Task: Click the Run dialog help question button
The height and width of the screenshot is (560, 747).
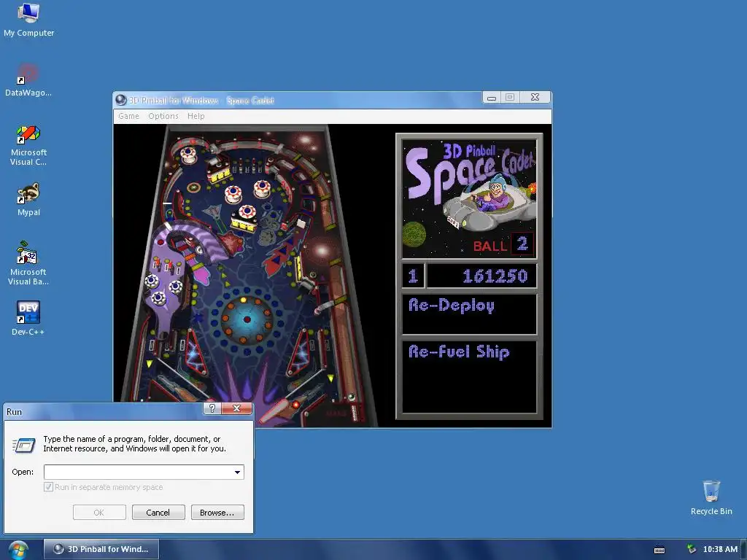Action: point(212,408)
